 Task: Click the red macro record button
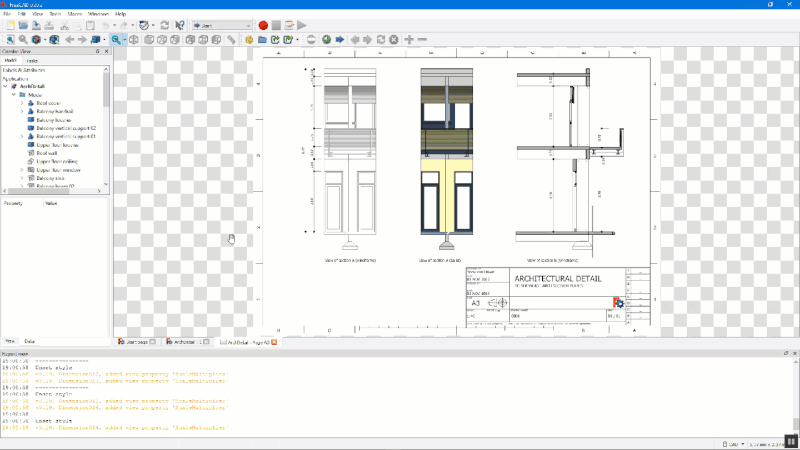(x=263, y=25)
